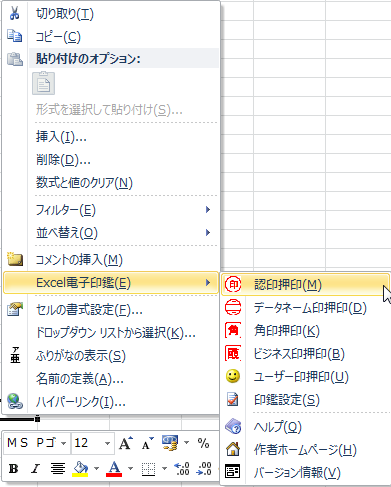Click the Paste option clipboard button
391x487 pixels.
[43, 83]
